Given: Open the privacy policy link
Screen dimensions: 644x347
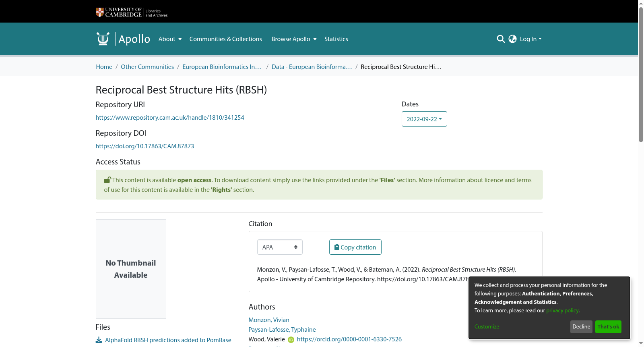Looking at the screenshot, I should point(562,310).
